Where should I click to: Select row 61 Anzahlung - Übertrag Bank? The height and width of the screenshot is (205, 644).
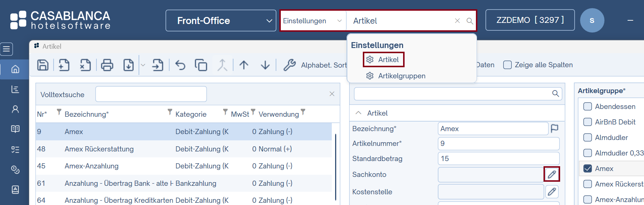tap(184, 183)
